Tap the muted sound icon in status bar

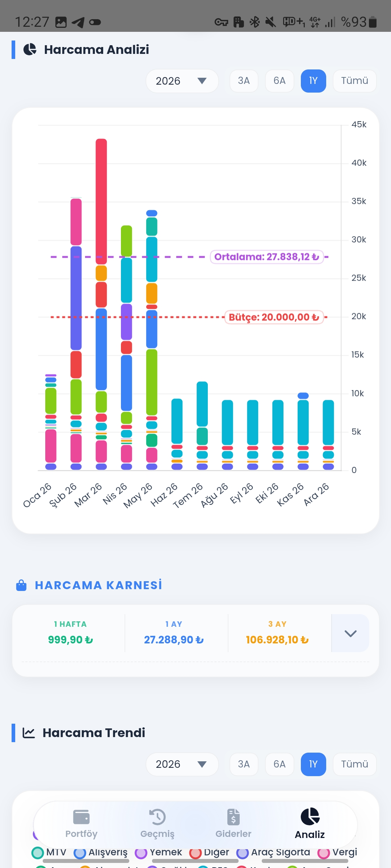(270, 22)
